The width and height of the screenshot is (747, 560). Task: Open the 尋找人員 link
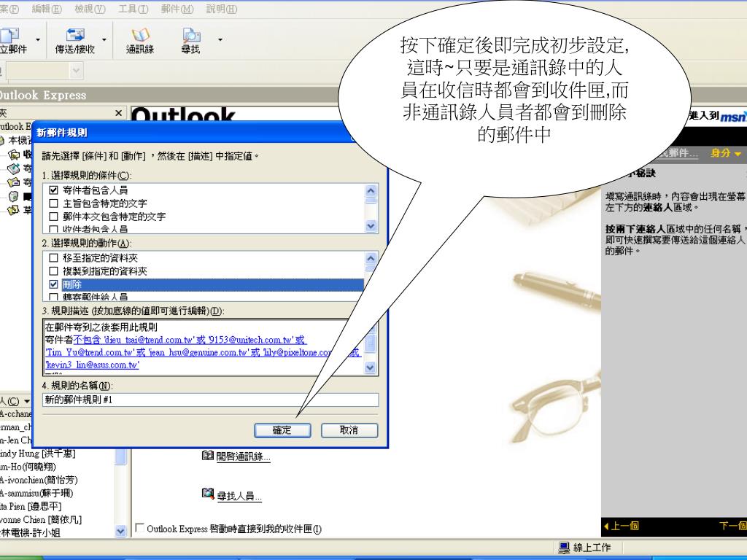click(x=239, y=496)
